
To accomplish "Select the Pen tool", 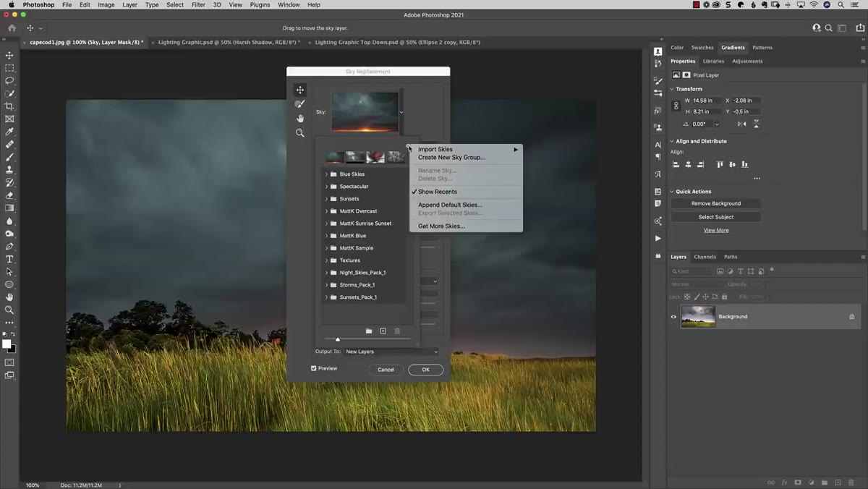I will (x=9, y=247).
